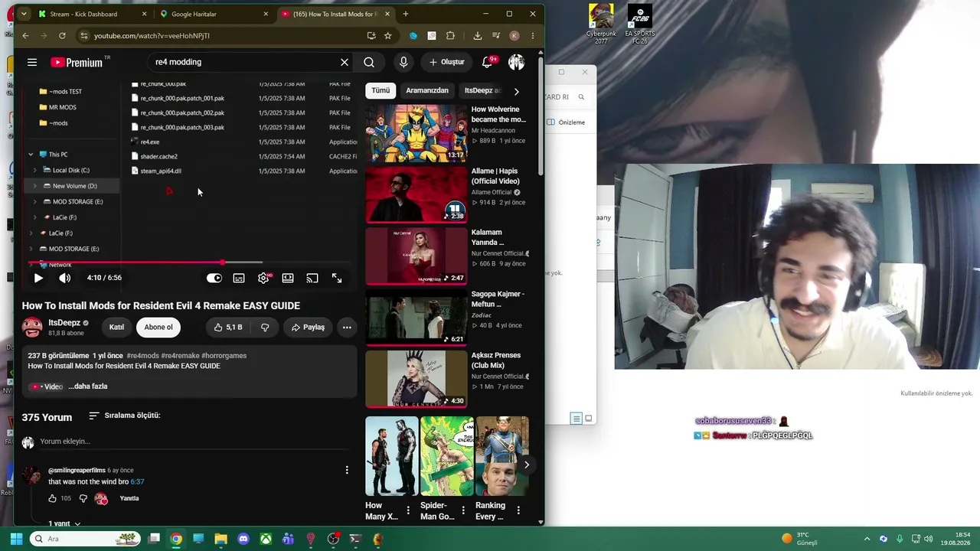Enter full screen mode
The height and width of the screenshot is (551, 980).
(337, 278)
